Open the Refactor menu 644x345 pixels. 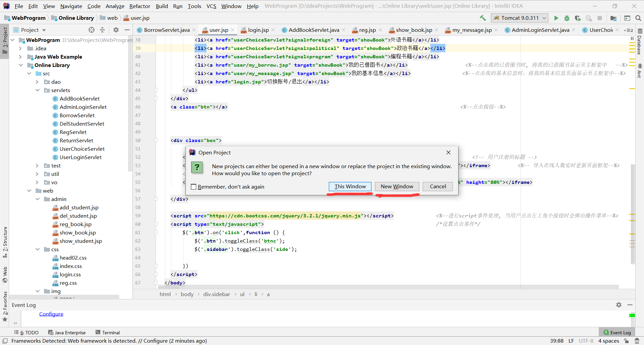140,6
